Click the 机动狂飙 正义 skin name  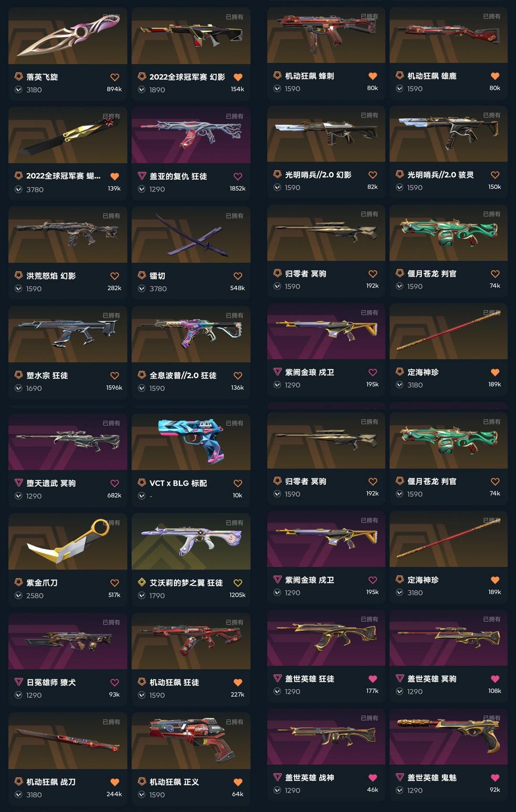[x=174, y=782]
